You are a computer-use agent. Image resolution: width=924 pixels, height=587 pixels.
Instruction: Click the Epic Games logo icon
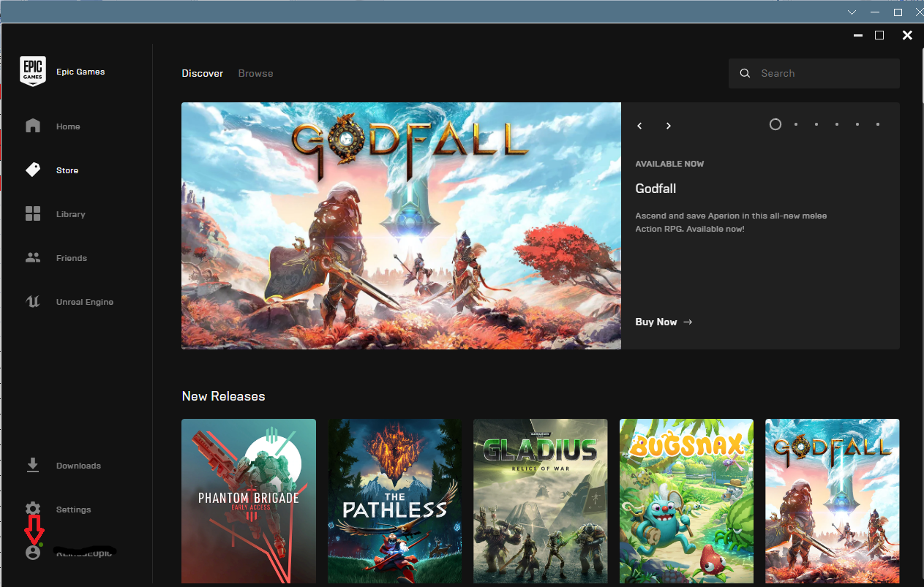33,72
